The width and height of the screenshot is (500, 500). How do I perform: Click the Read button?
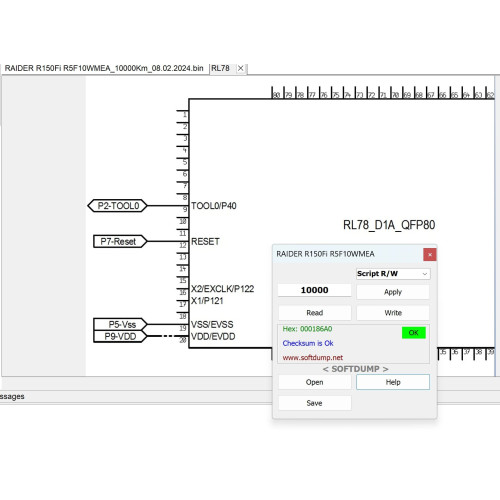(x=314, y=313)
